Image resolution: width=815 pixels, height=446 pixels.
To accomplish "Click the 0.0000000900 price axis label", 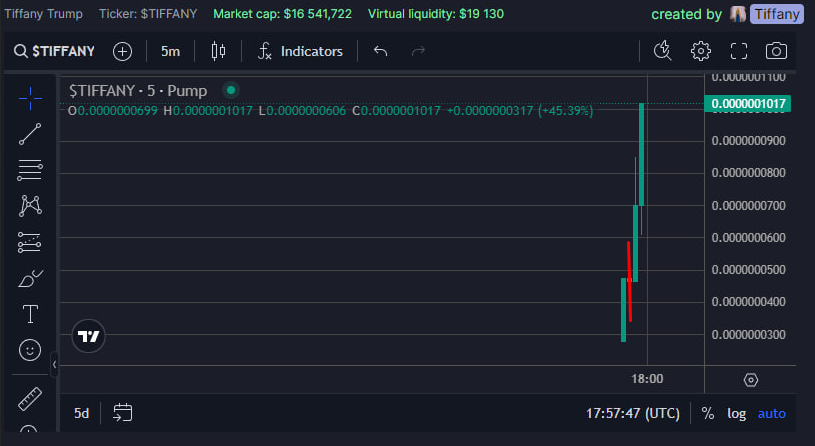I will tap(748, 141).
